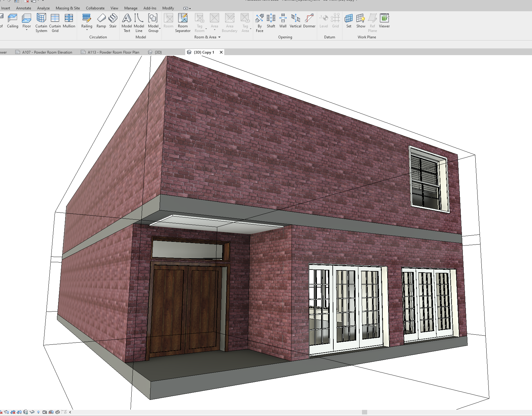This screenshot has width=532, height=416.
Task: Switch to the {3D} view tab
Action: [x=155, y=52]
